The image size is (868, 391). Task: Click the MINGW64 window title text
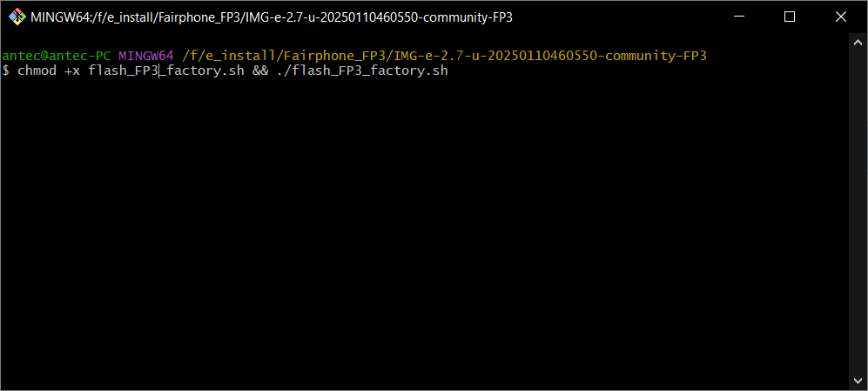[270, 17]
